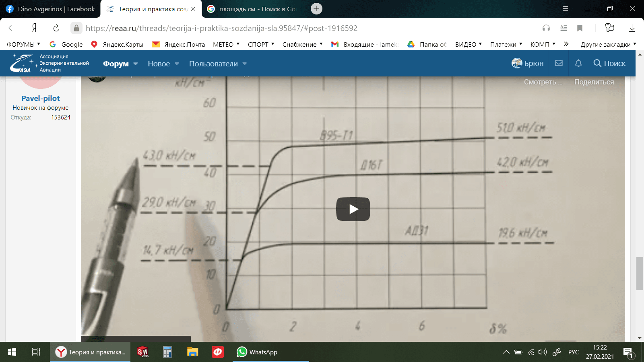
Task: Open volume control in system tray
Action: tap(543, 352)
